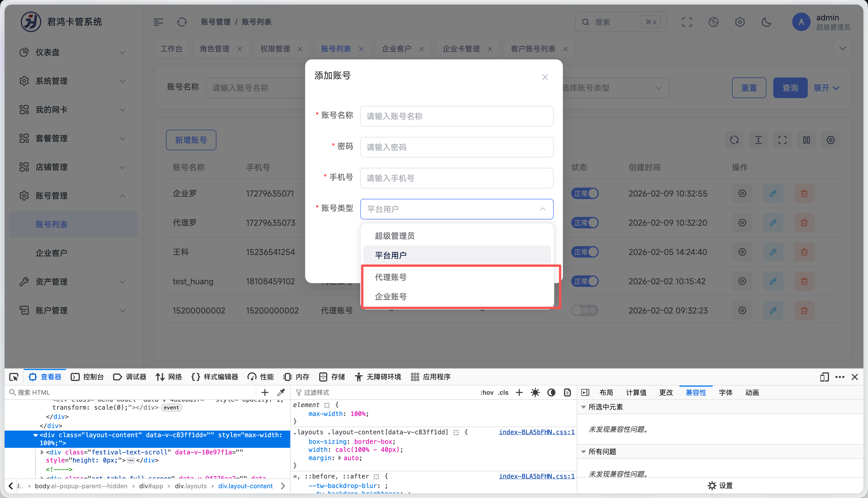Toggle the status switch for test_huang
Image resolution: width=868 pixels, height=498 pixels.
coord(585,281)
